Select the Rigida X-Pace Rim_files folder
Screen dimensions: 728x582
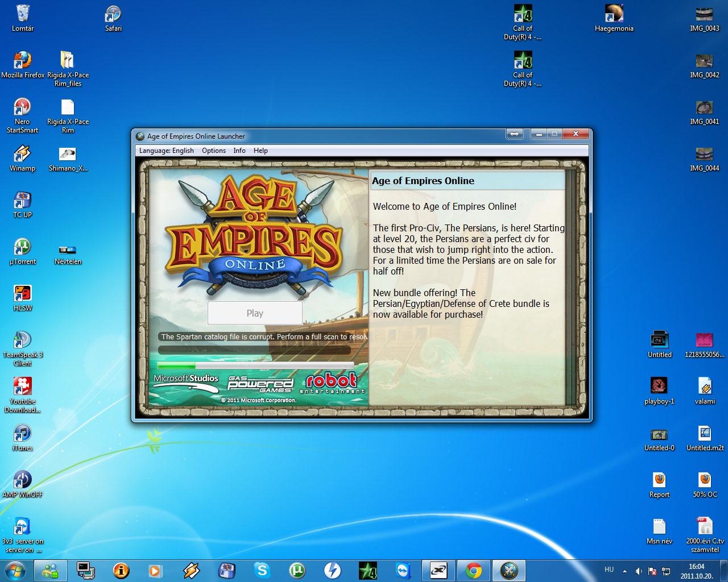[68, 68]
